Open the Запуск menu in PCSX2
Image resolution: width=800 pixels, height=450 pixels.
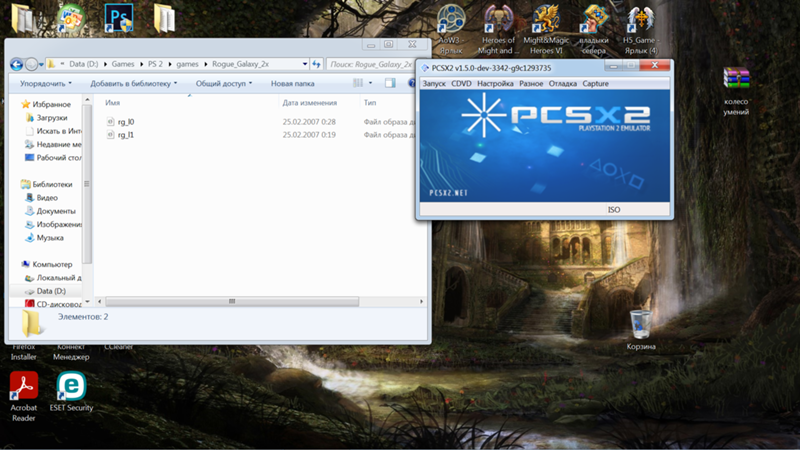(434, 83)
